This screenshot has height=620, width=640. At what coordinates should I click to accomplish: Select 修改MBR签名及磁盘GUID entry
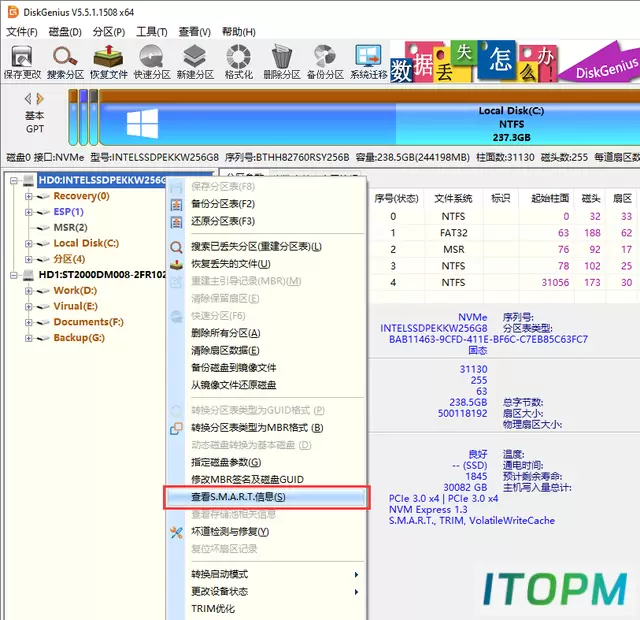point(247,480)
